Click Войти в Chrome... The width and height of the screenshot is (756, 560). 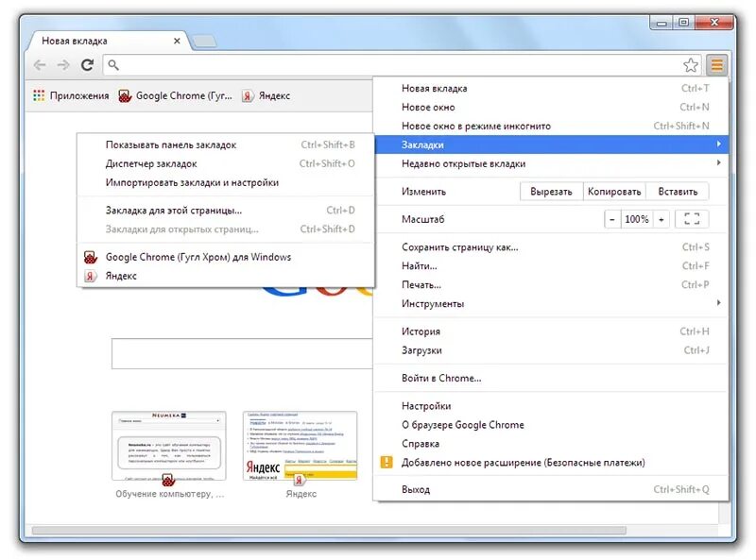(x=551, y=379)
